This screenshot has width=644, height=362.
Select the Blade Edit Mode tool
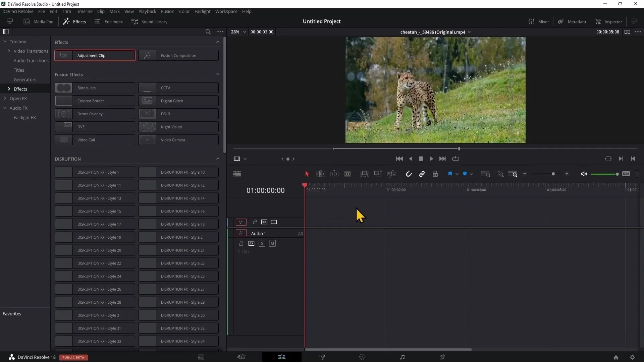(347, 174)
